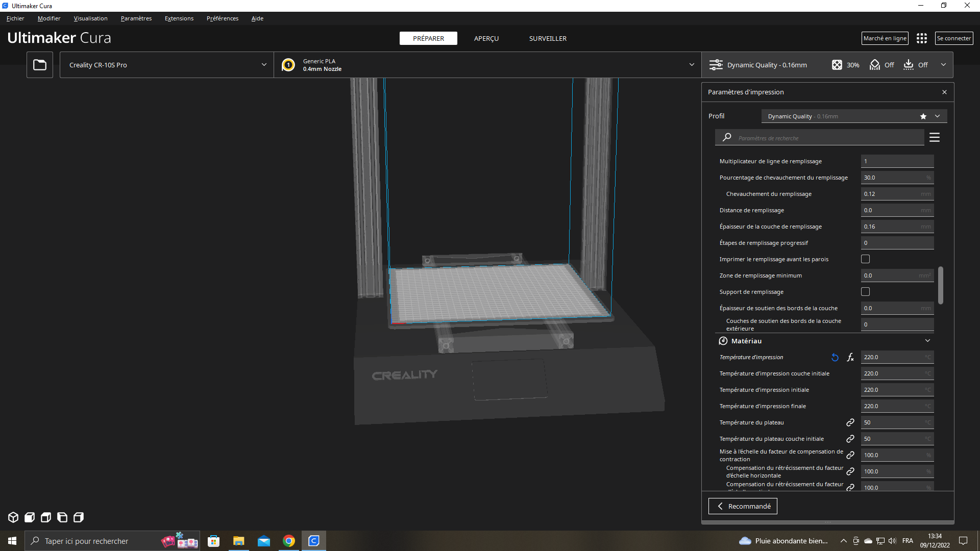This screenshot has width=980, height=551.
Task: Click the Matériau section icon
Action: [x=723, y=341]
